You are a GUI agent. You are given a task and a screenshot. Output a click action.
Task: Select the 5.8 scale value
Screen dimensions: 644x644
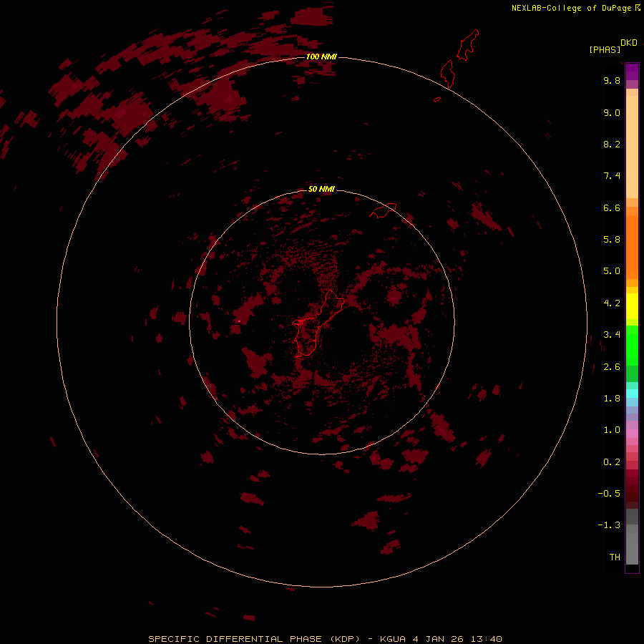pyautogui.click(x=612, y=240)
